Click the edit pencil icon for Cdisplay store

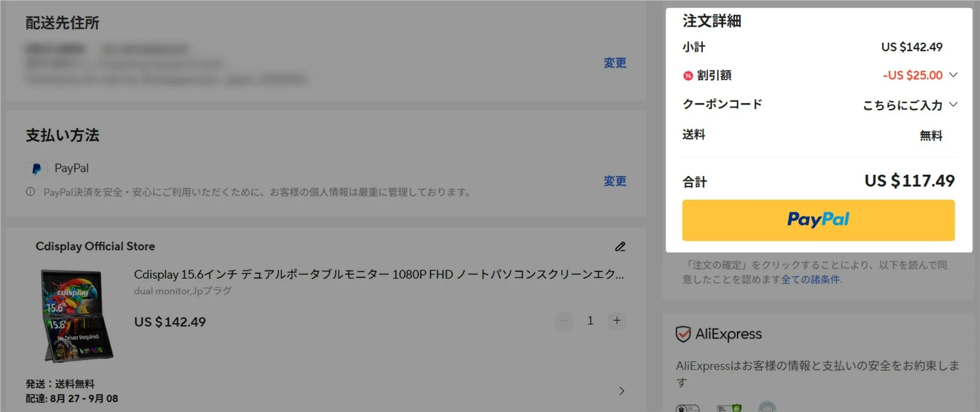click(620, 247)
